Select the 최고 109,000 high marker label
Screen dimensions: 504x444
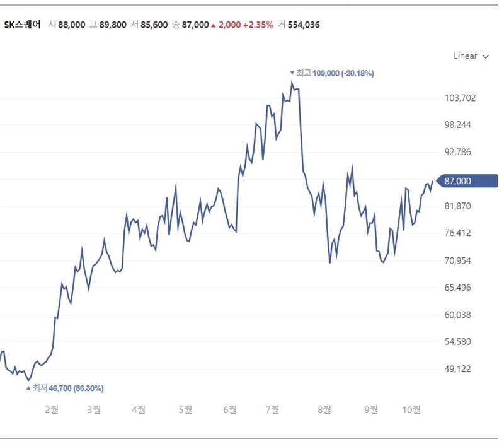point(335,73)
